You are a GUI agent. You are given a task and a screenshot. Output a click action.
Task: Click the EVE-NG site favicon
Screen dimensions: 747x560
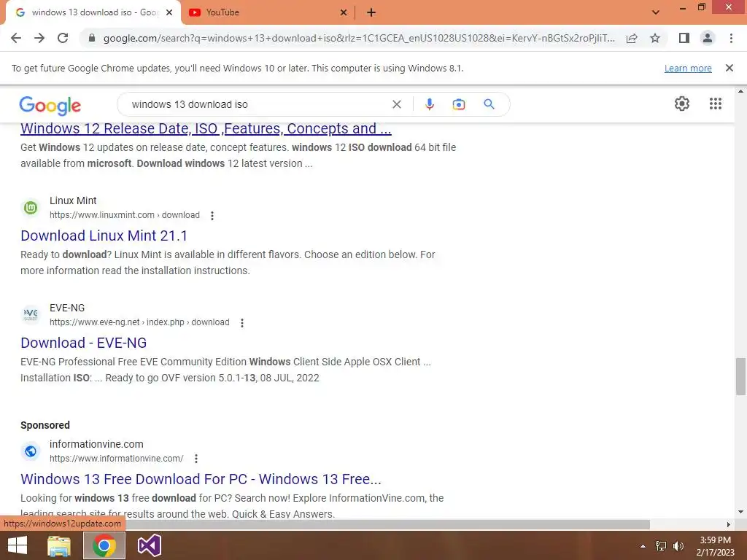tap(31, 314)
